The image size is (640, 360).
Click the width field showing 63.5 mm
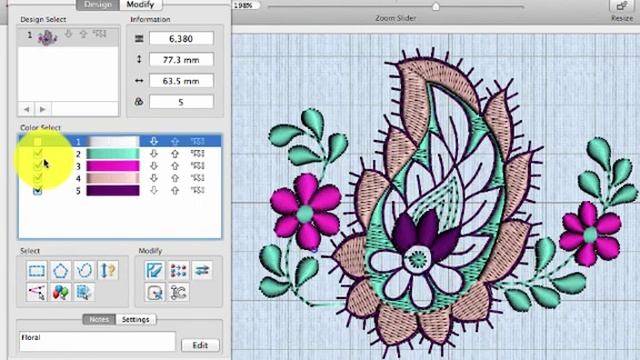click(x=181, y=81)
